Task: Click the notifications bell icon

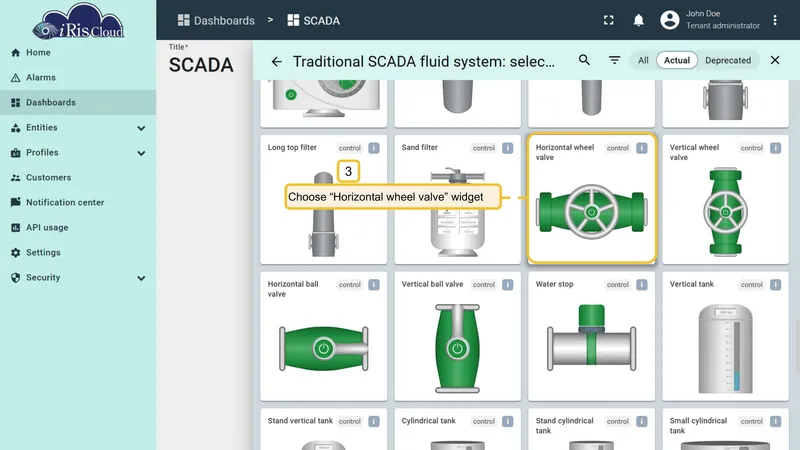Action: tap(638, 20)
